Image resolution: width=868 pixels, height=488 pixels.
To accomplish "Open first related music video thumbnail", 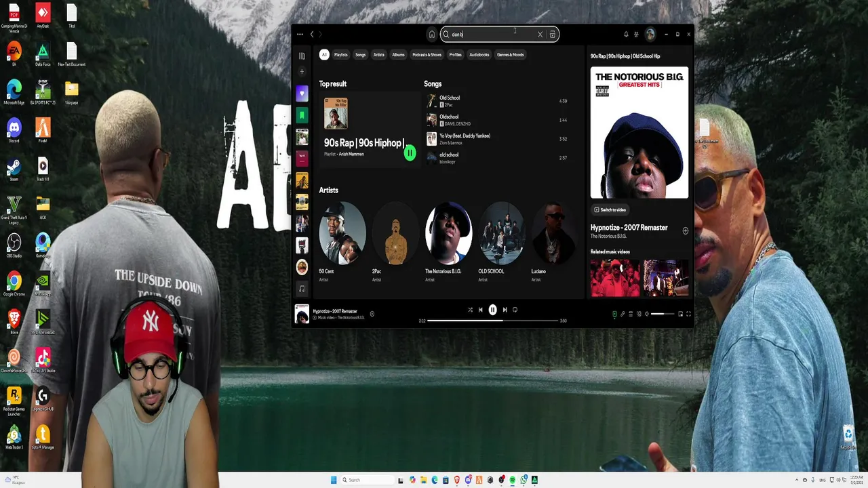I will (615, 278).
